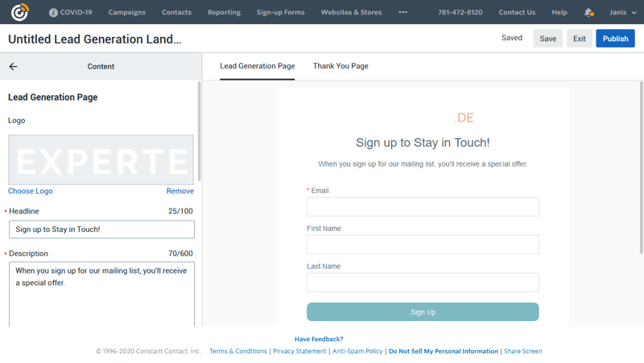Select the Lead Generation Page tab
The image size is (644, 363).
(257, 66)
